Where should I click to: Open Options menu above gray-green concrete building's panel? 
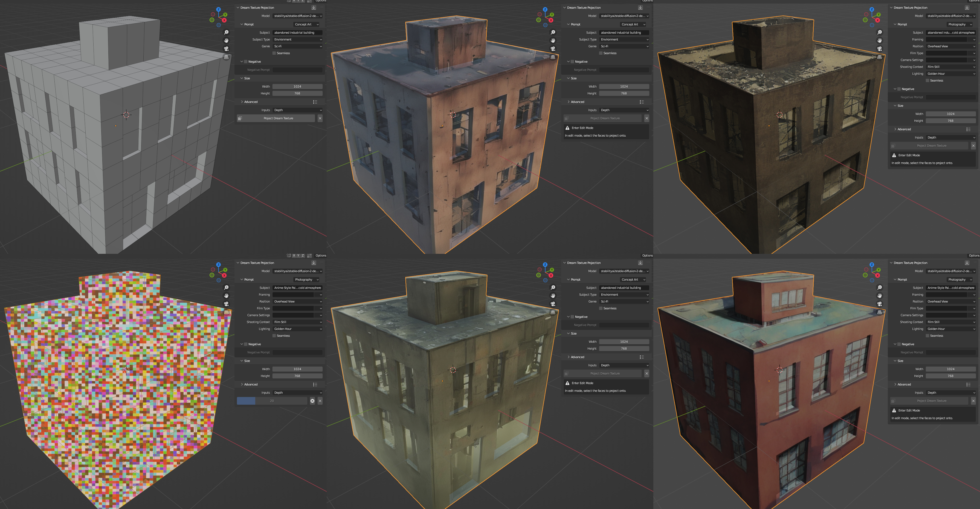(647, 255)
